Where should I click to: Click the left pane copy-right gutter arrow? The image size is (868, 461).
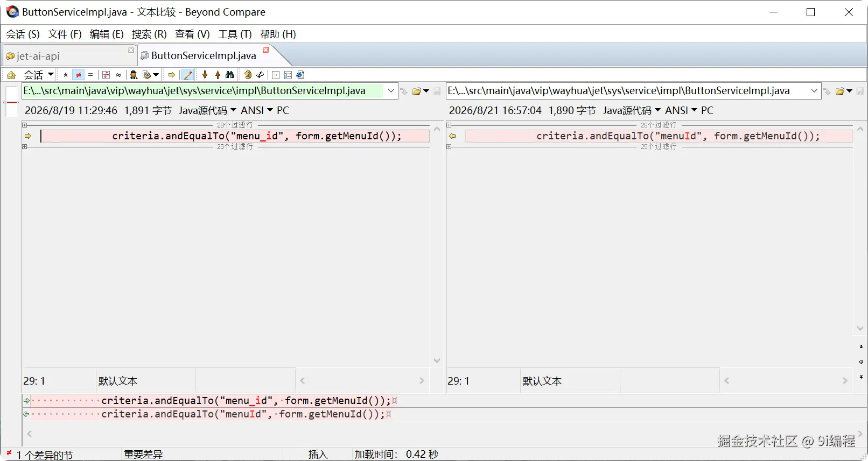click(x=28, y=136)
